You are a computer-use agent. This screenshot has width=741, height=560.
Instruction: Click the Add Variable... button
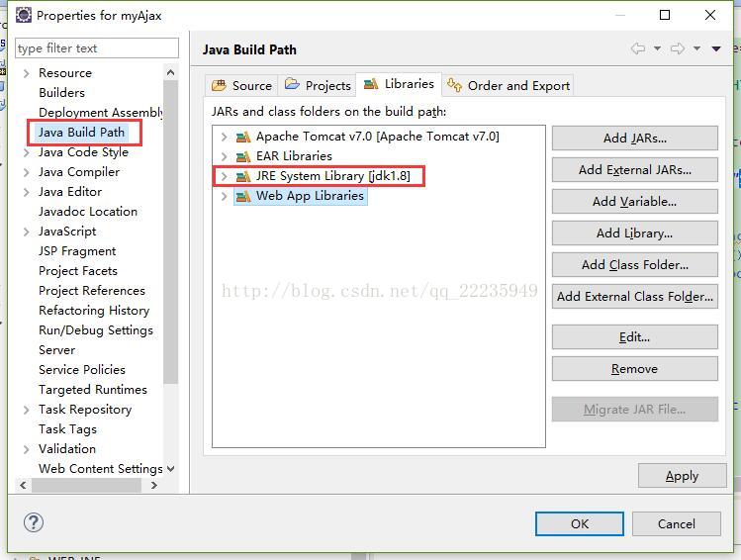[x=635, y=201]
